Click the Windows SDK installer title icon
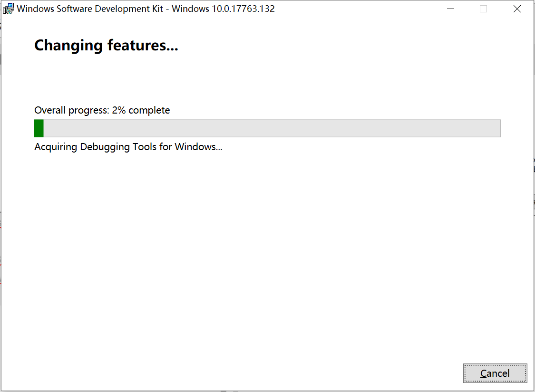This screenshot has width=535, height=392. [9, 9]
